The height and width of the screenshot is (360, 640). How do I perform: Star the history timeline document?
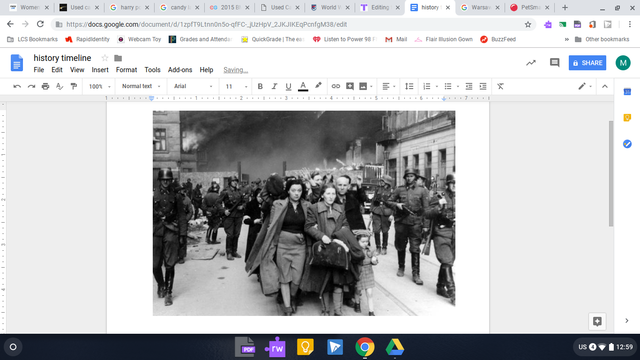point(105,58)
